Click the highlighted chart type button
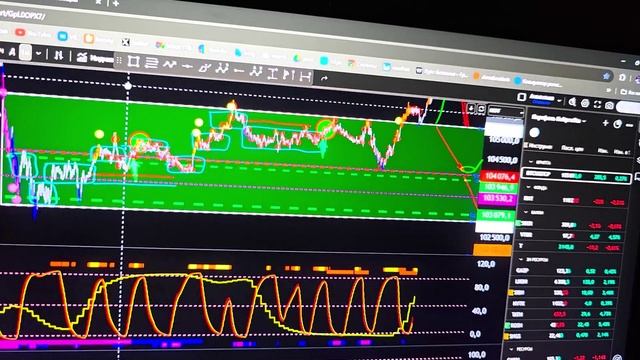 coord(25,52)
